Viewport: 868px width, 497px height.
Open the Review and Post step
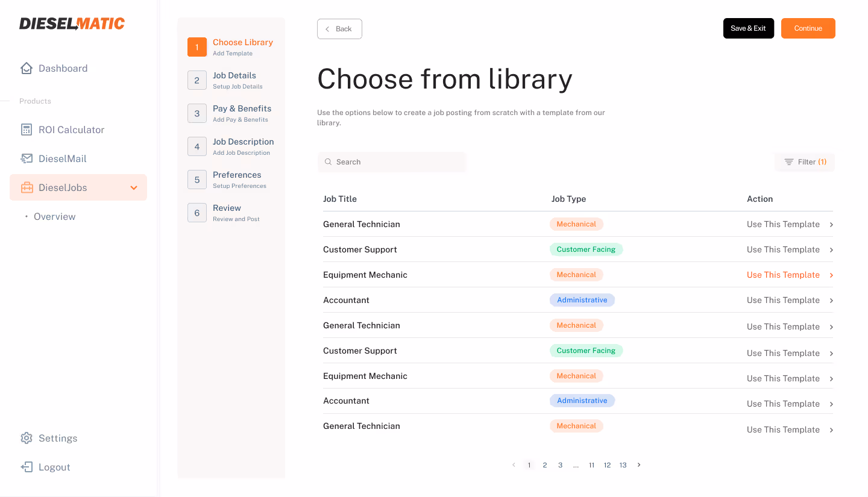click(224, 213)
